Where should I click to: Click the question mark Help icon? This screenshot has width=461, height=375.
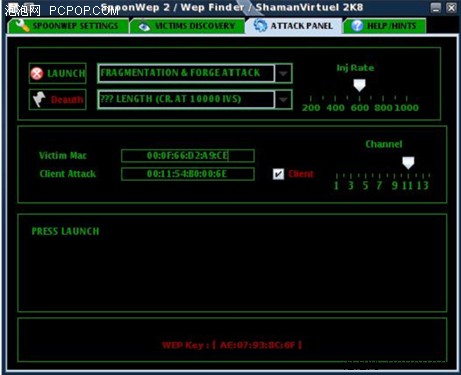click(357, 26)
